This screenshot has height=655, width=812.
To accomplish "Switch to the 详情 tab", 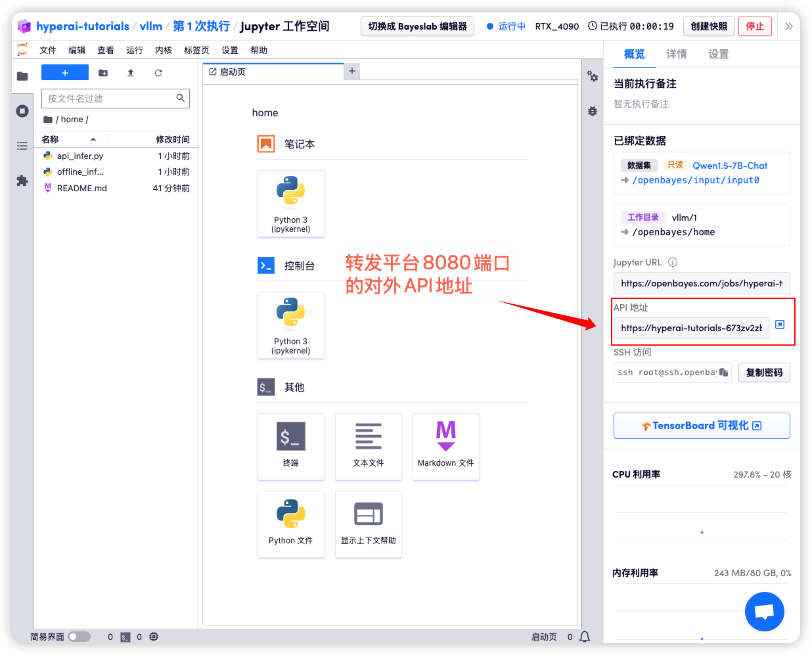I will click(676, 55).
